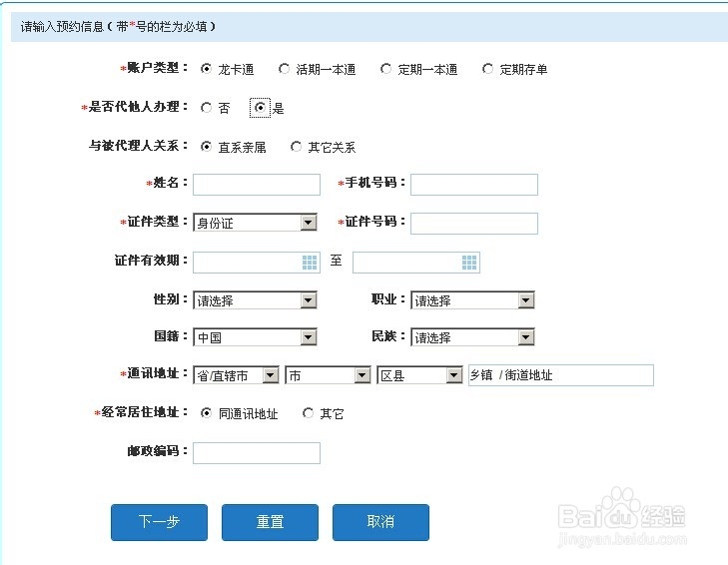Focus the 乡镇/街道地址 street address field
This screenshot has width=728, height=565.
coord(561,375)
